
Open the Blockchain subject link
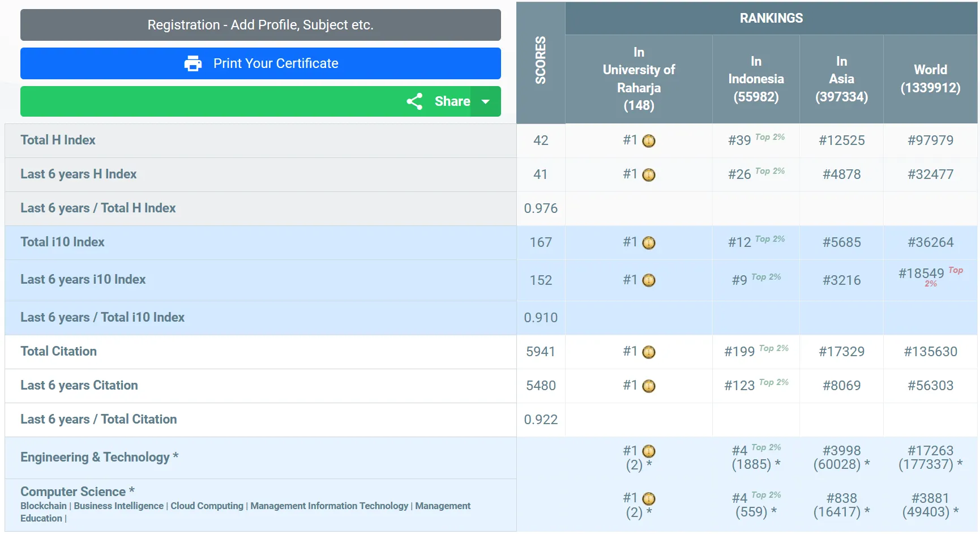(x=44, y=506)
